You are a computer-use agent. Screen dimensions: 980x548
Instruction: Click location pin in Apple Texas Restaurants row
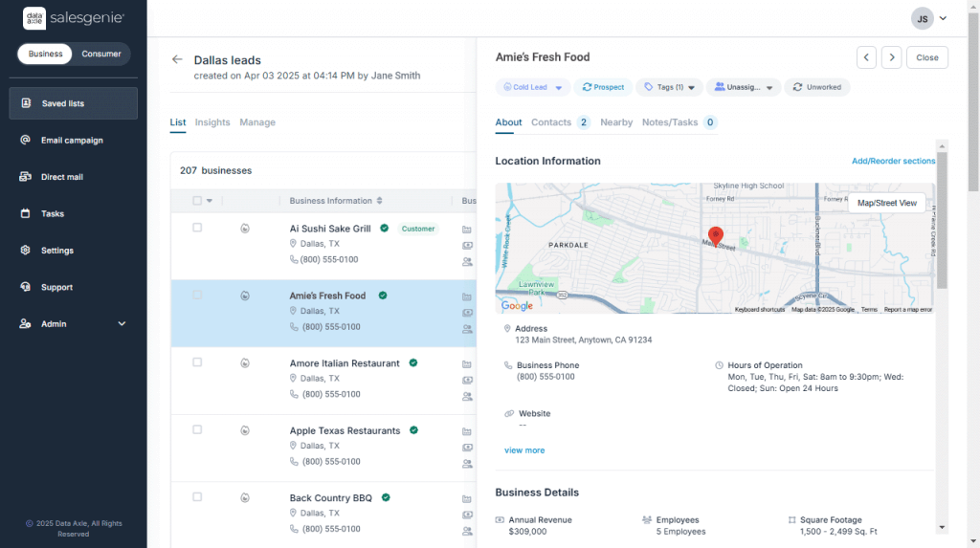[x=293, y=446]
